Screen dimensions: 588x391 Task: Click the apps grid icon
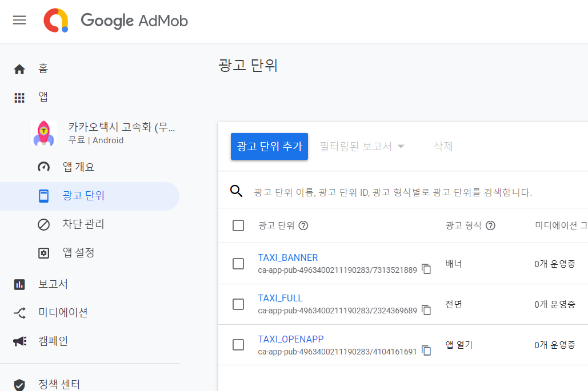[19, 98]
